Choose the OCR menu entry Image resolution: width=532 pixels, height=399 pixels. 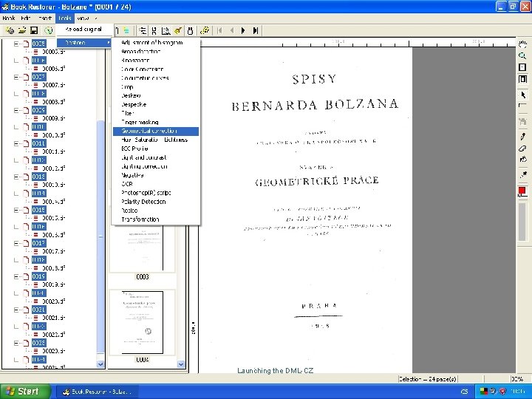tap(156, 184)
